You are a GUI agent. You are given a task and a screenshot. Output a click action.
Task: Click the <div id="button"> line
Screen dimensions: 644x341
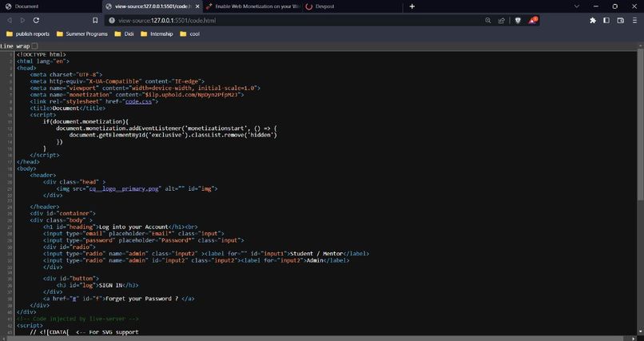pyautogui.click(x=70, y=279)
